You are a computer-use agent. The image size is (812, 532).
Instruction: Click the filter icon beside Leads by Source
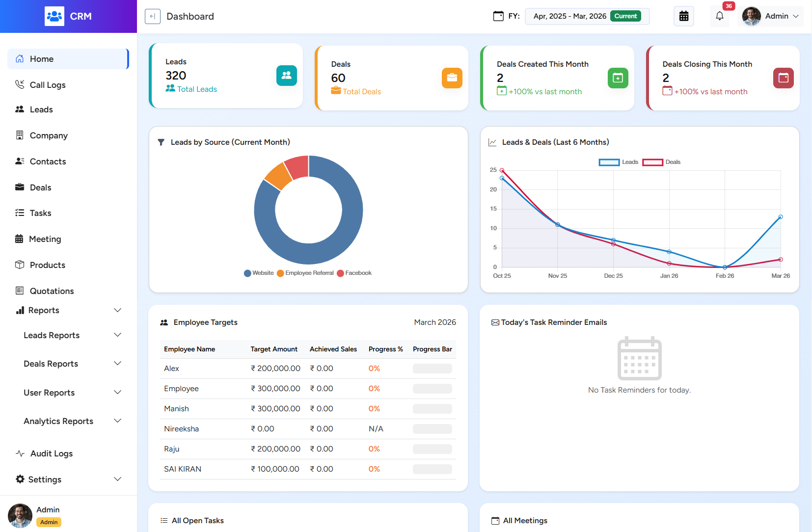pyautogui.click(x=161, y=142)
